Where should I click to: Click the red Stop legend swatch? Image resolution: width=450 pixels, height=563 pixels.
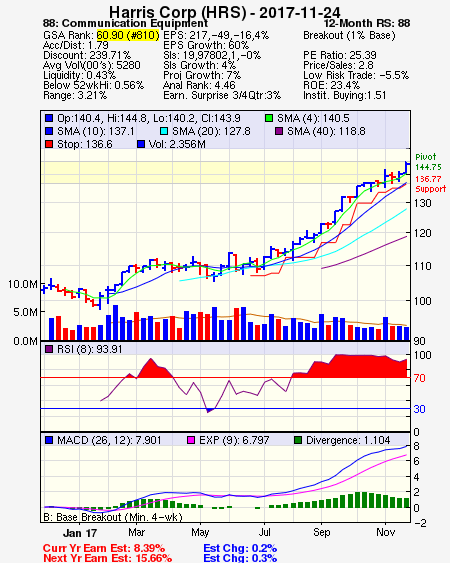pos(49,144)
